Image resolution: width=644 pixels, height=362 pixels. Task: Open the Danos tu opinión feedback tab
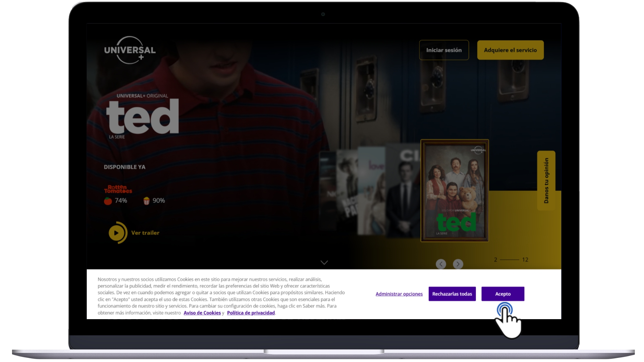tap(546, 180)
